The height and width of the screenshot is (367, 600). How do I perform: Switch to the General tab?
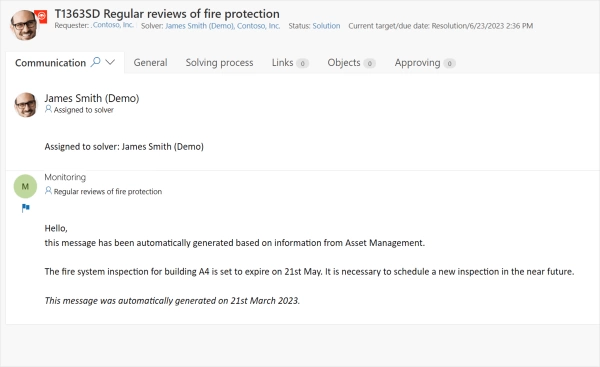pyautogui.click(x=150, y=62)
